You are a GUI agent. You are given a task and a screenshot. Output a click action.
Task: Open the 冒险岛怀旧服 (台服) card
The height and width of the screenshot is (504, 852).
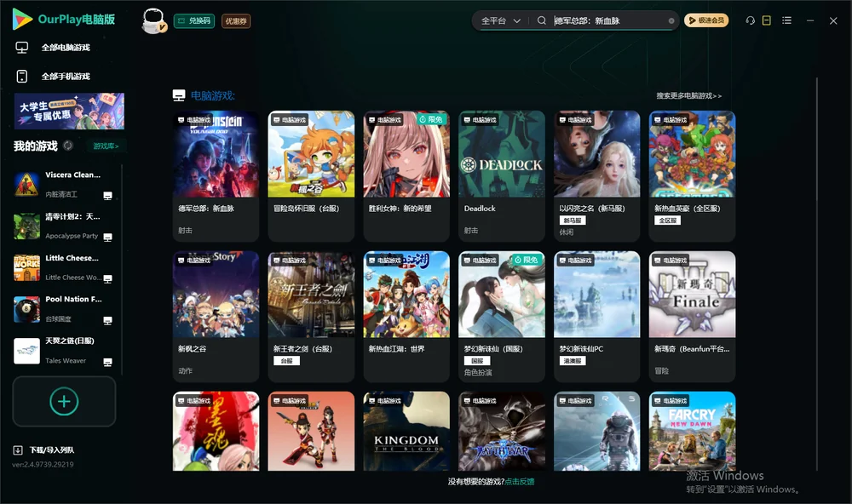[x=311, y=176]
